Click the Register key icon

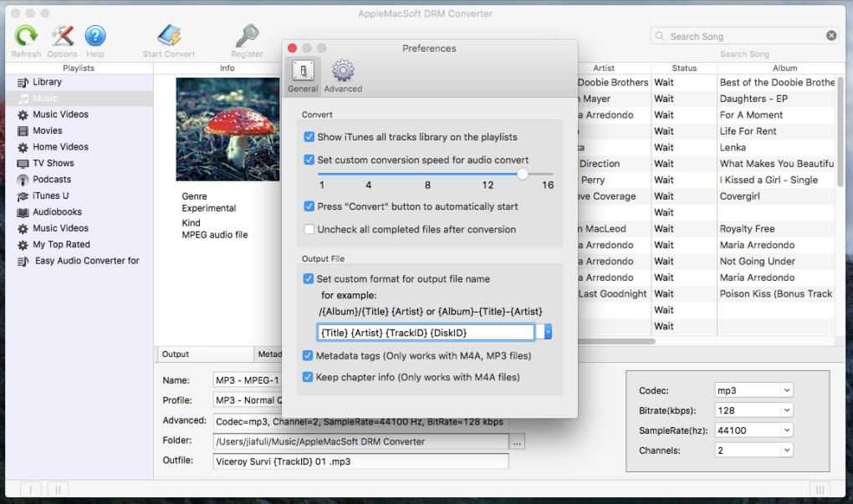(247, 36)
